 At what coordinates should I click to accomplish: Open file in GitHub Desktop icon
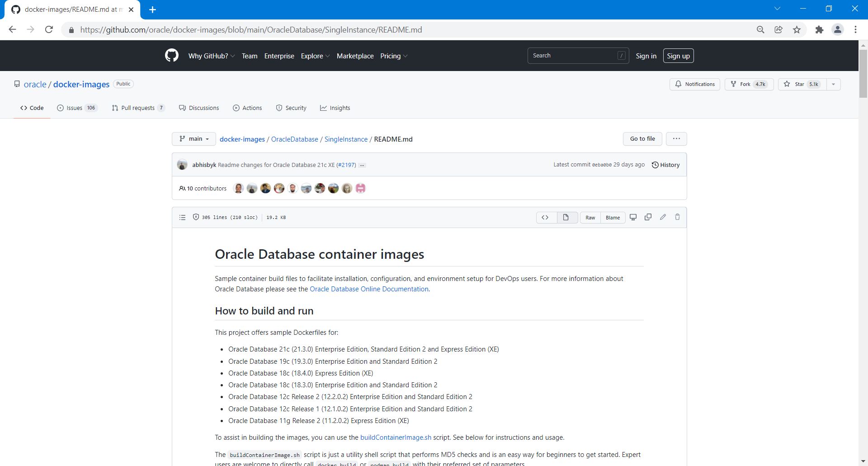633,217
